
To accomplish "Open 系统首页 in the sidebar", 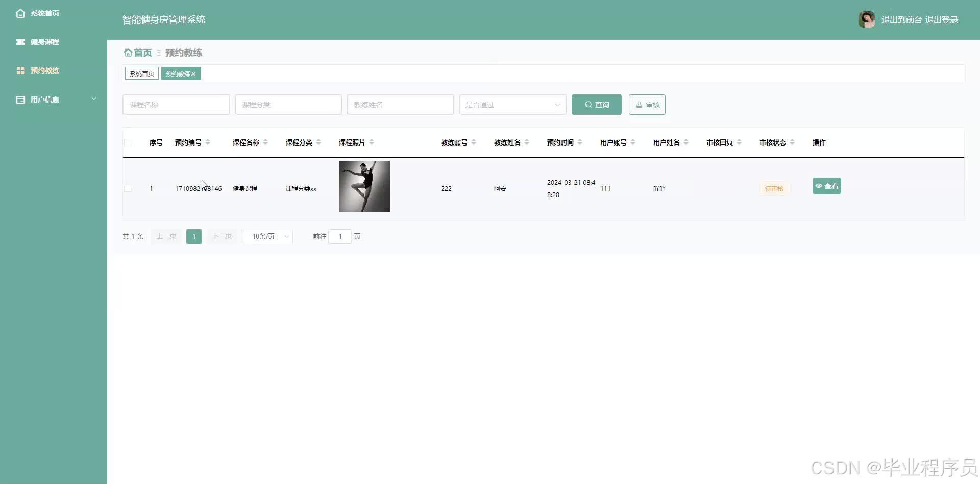I will pos(45,13).
